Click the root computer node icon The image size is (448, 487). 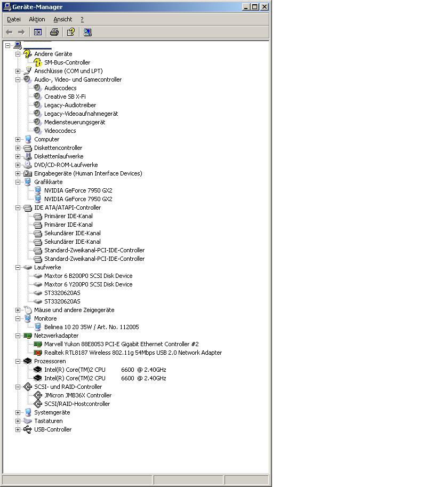pos(18,45)
